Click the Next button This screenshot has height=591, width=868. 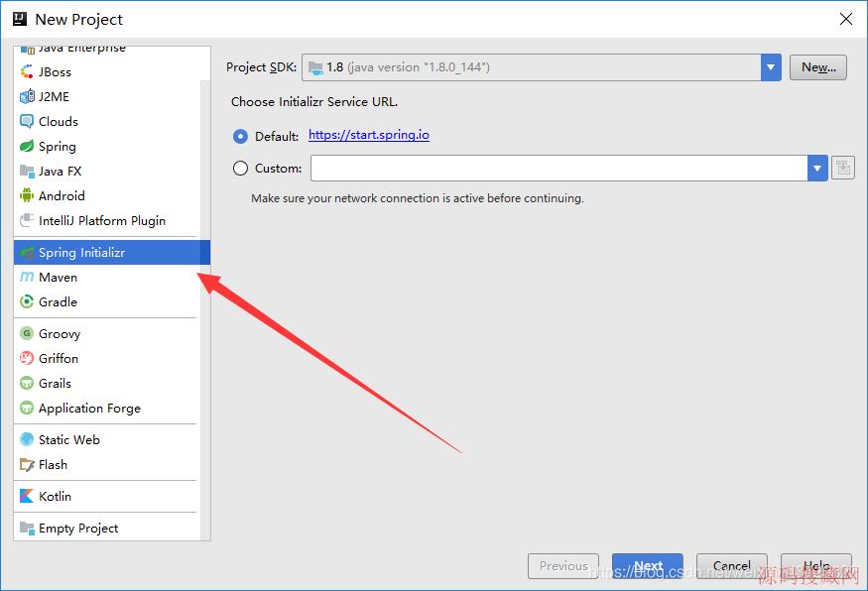(x=647, y=566)
